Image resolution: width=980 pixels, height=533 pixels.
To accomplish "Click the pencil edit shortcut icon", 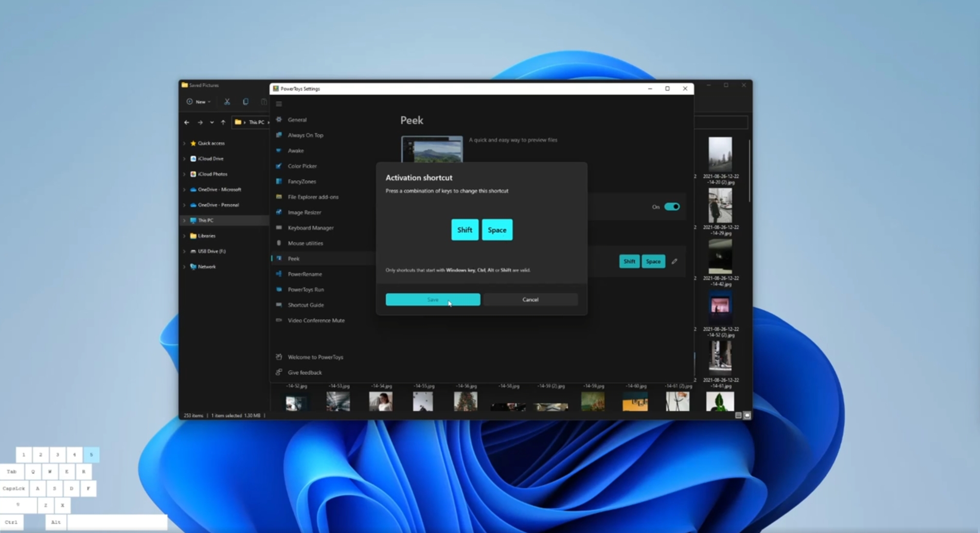I will coord(674,261).
